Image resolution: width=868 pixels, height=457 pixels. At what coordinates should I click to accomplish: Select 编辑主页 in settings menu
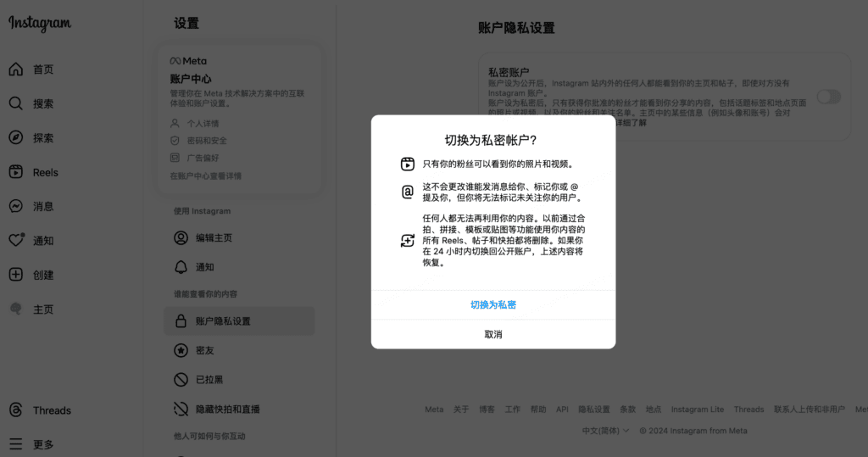point(239,237)
